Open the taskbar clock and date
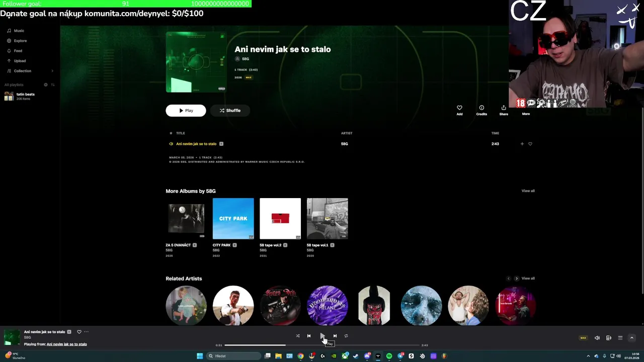644x362 pixels. tap(632, 356)
